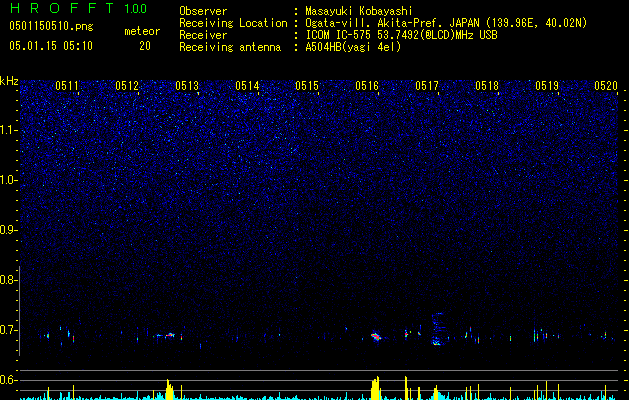Click the 0.7 kHz axis label
Image resolution: width=629 pixels, height=400 pixels.
click(8, 330)
